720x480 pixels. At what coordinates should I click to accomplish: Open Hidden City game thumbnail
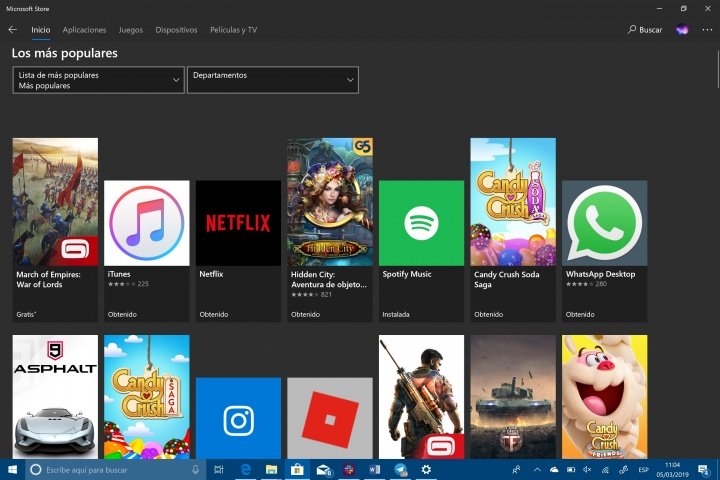click(x=329, y=202)
